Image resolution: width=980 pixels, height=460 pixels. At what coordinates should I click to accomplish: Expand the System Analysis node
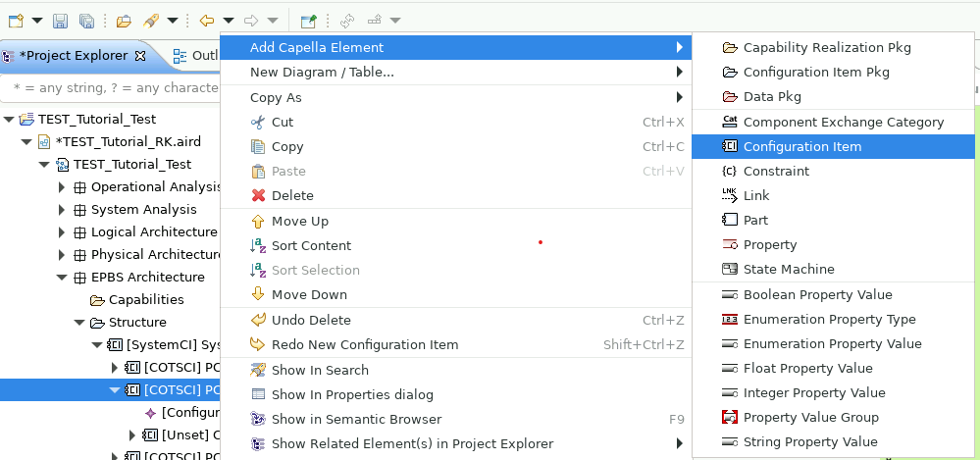click(x=61, y=209)
